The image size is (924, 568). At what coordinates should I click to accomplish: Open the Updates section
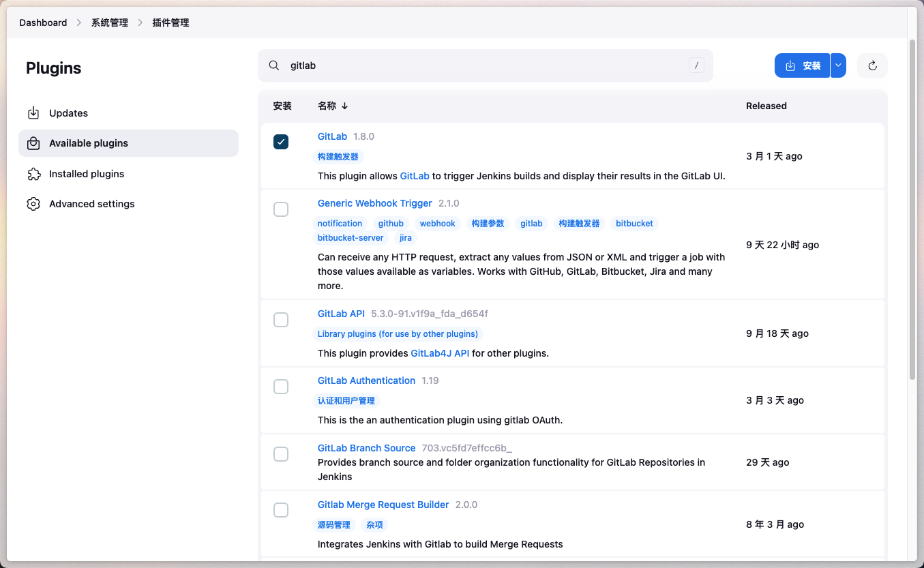[128, 113]
